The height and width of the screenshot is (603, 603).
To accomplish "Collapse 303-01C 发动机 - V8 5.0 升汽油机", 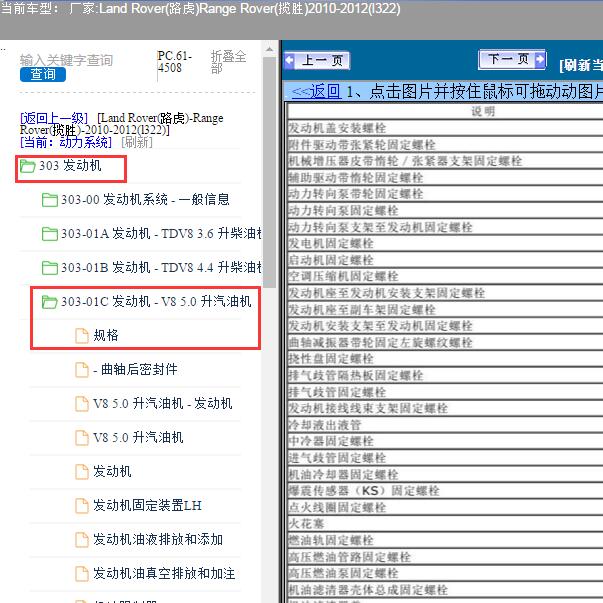I will click(x=156, y=302).
